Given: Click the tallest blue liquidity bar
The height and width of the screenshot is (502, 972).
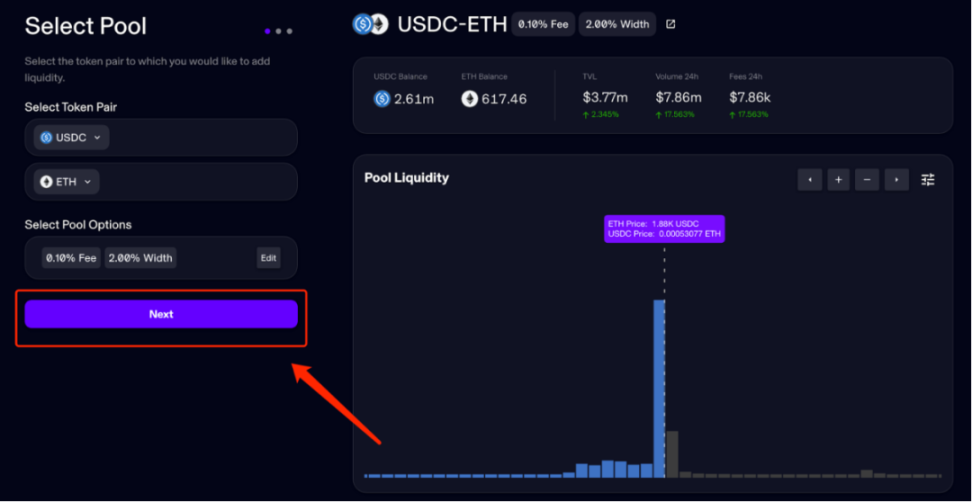Looking at the screenshot, I should 659,390.
